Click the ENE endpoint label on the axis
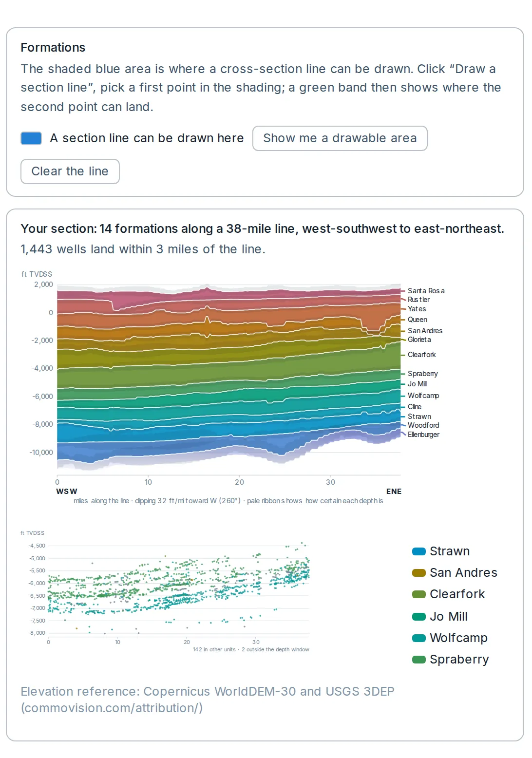 [x=394, y=492]
